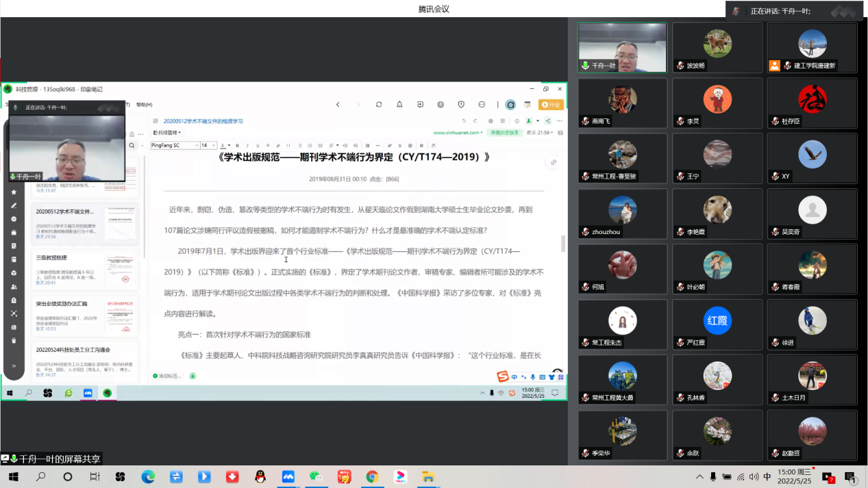Toggle underline formatting in editor toolbar
The height and width of the screenshot is (488, 868).
pos(258,146)
